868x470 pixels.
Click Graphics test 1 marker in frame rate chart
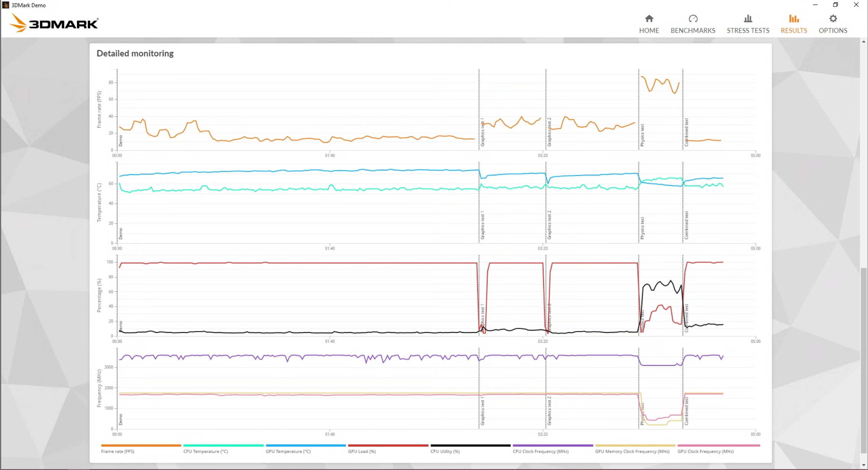[483, 132]
